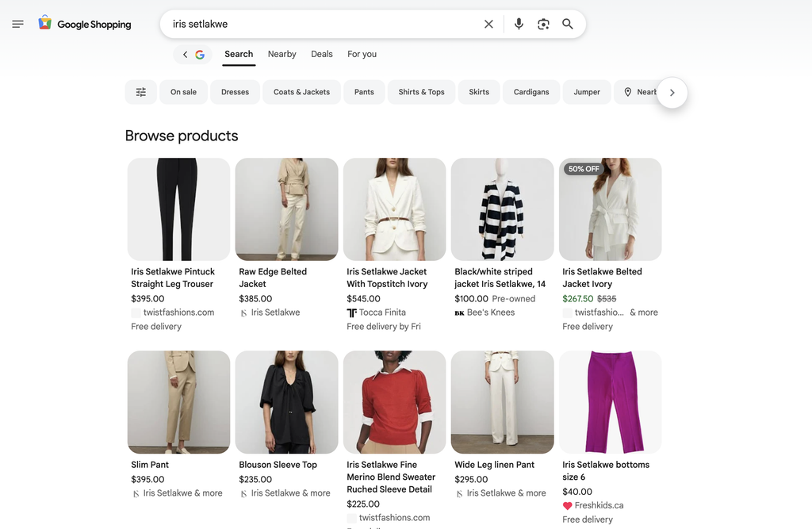Click Fine Merino Blend Sweater title
The height and width of the screenshot is (529, 812).
pos(391,477)
